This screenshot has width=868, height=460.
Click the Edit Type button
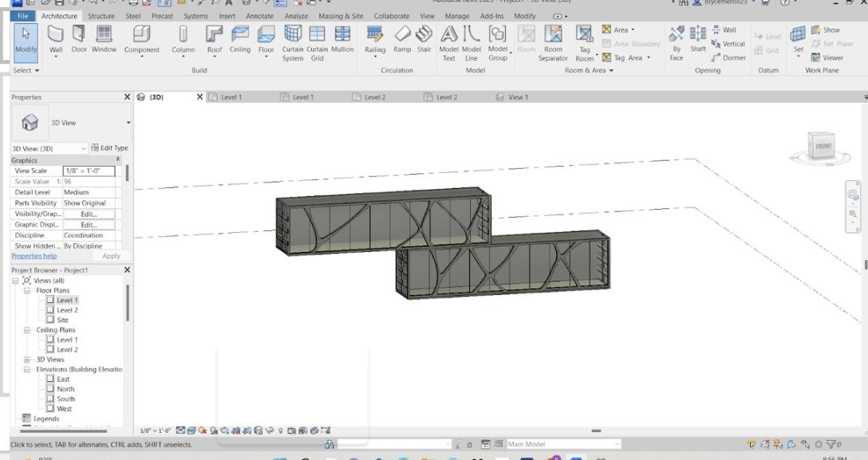(109, 148)
